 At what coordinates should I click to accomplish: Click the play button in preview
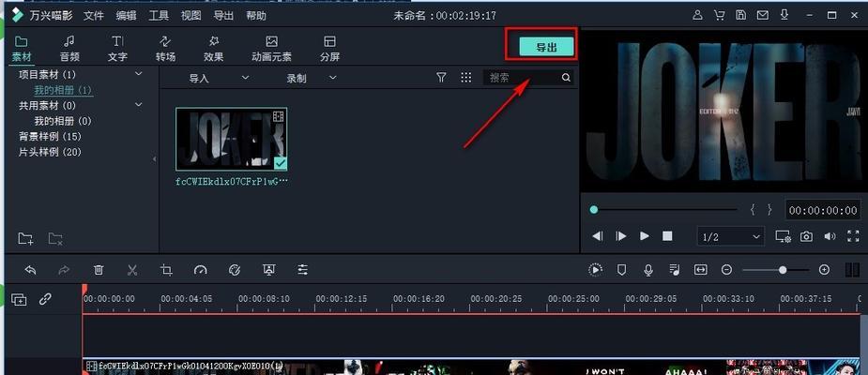coord(645,236)
